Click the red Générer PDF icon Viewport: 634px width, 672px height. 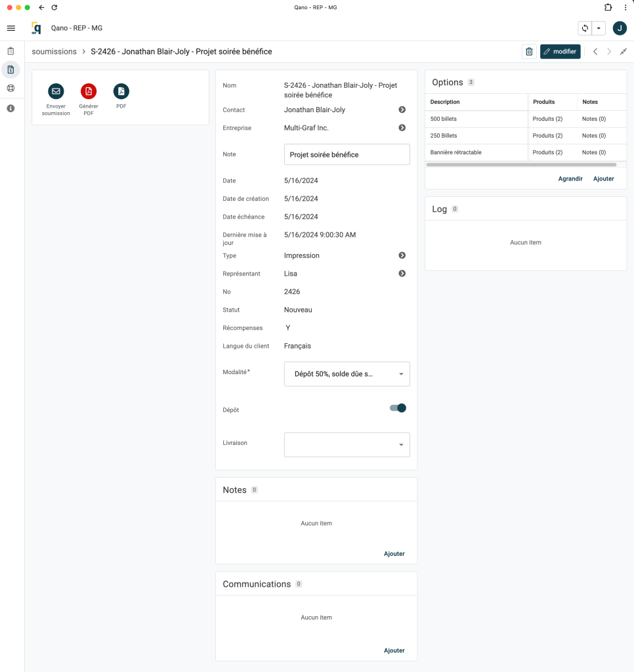pos(89,91)
